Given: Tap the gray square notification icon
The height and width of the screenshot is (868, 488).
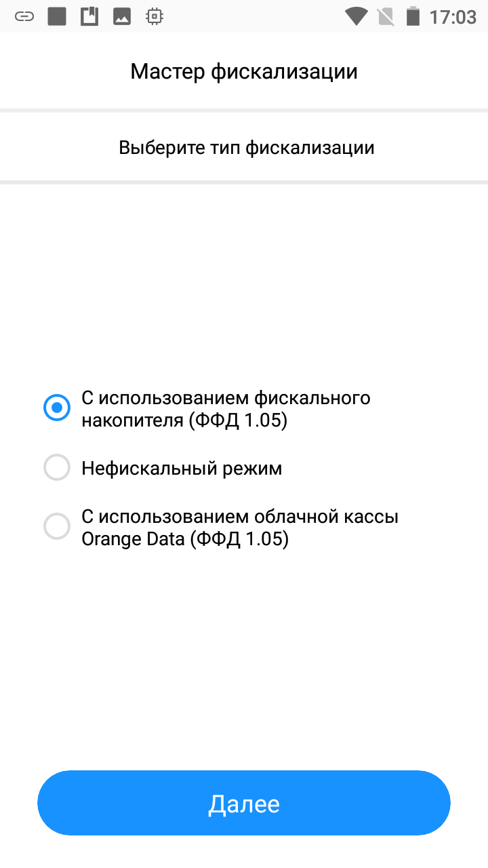Looking at the screenshot, I should [x=57, y=17].
